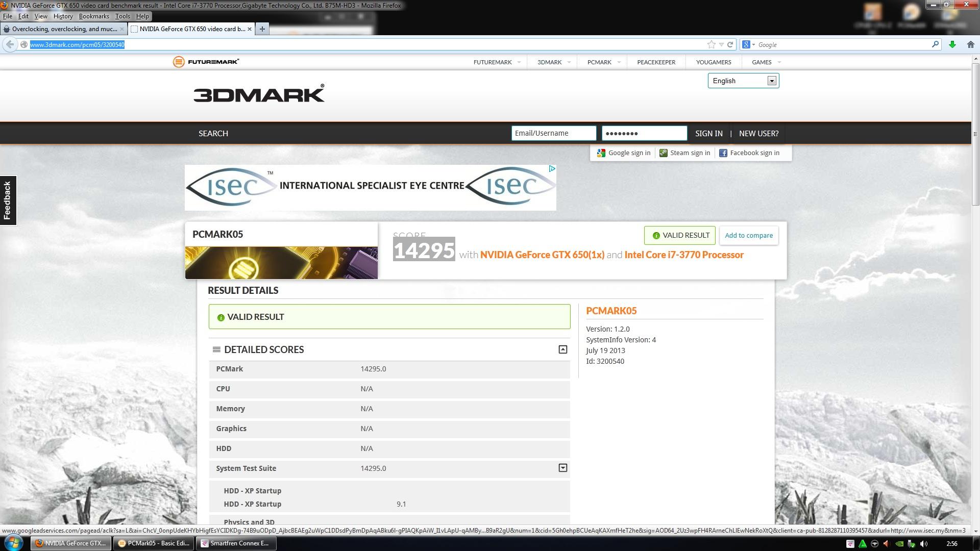980x551 pixels.
Task: Click the NVIDIA tray icon
Action: pos(899,544)
